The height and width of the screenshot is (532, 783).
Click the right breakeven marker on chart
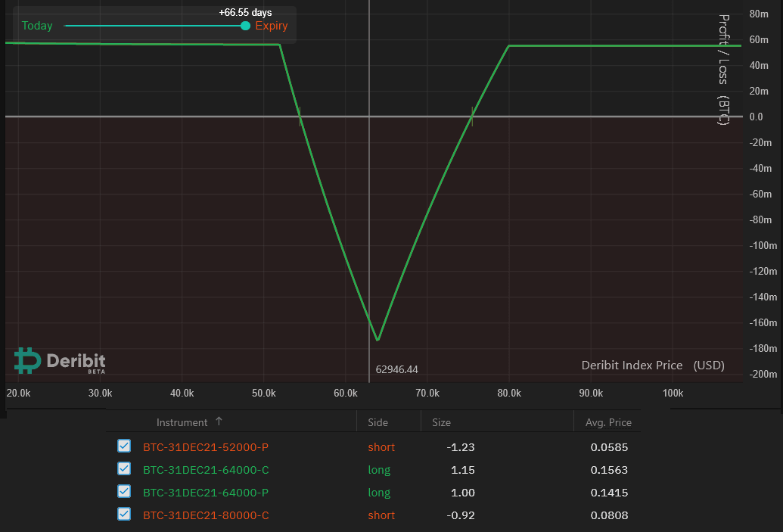click(x=472, y=116)
